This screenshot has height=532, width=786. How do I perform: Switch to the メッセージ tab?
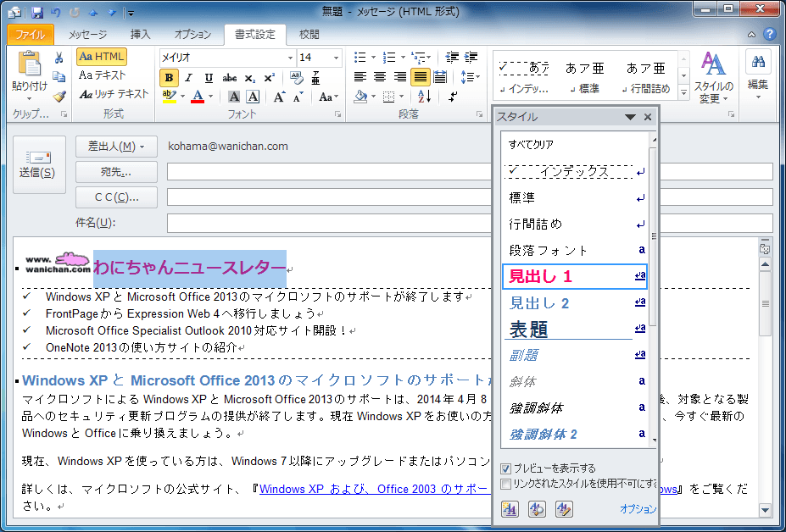[87, 35]
